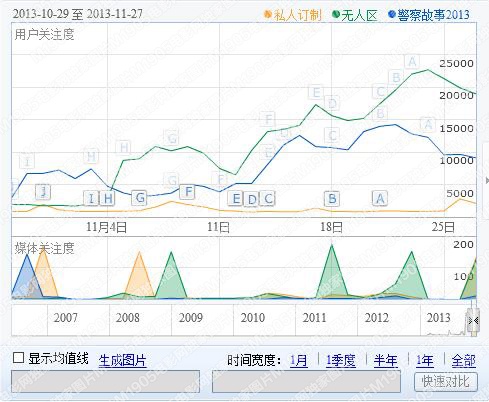Viewport: 489px width, 402px height.
Task: Click the 快速对比 button
Action: pos(446,382)
